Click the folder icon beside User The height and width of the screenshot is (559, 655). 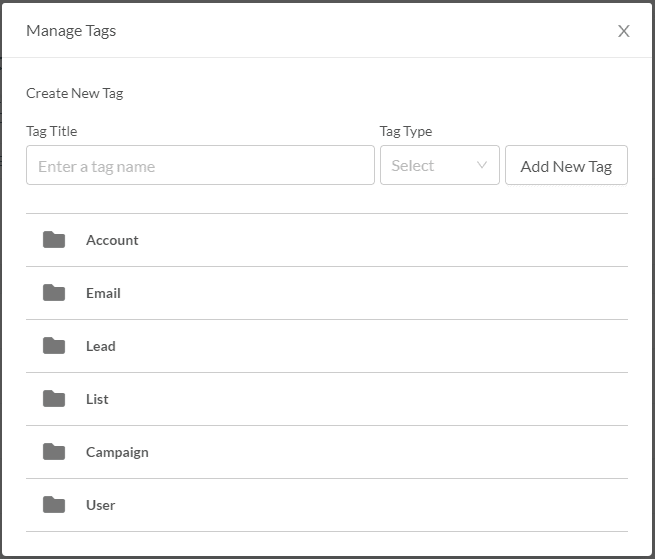coord(54,505)
